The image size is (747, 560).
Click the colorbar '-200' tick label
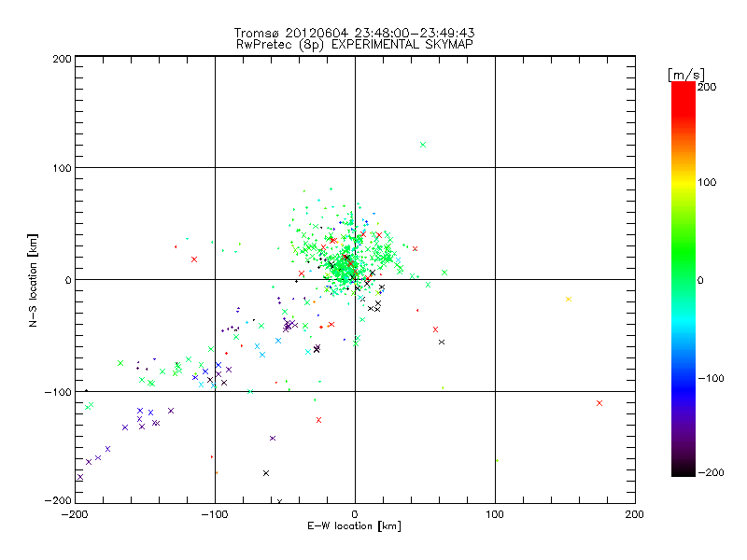[711, 472]
